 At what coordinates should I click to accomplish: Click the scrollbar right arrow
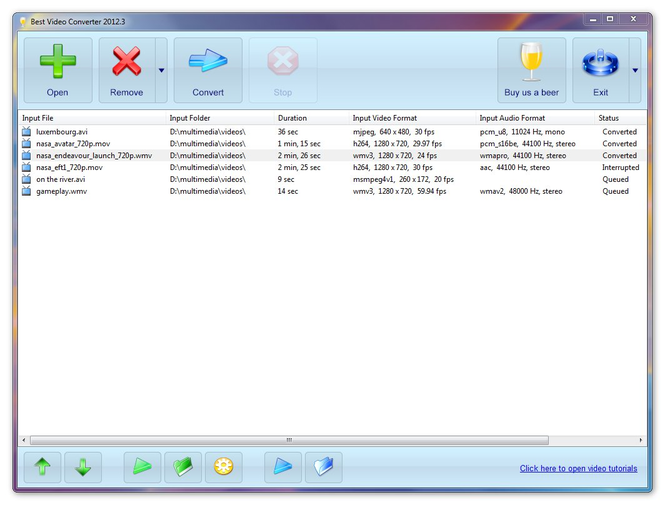(641, 440)
